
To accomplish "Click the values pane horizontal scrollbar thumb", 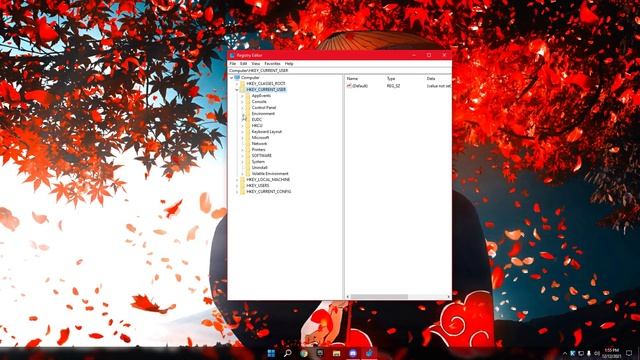I will click(379, 297).
